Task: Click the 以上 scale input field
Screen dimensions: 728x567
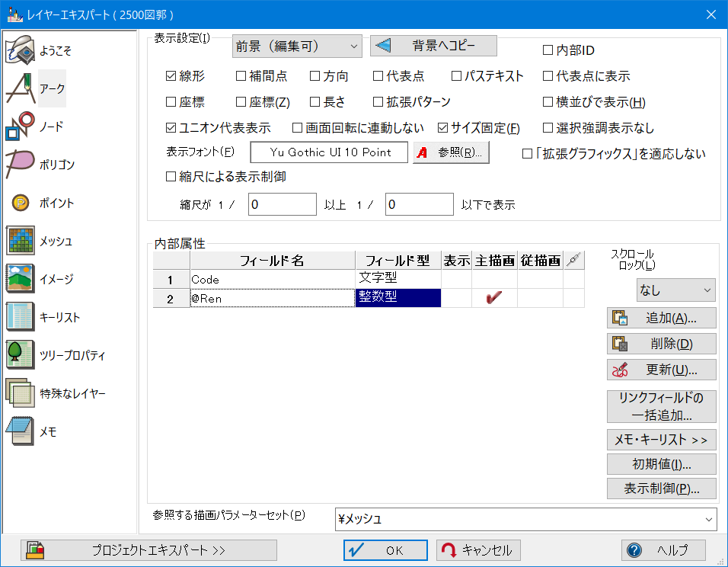Action: (x=283, y=204)
